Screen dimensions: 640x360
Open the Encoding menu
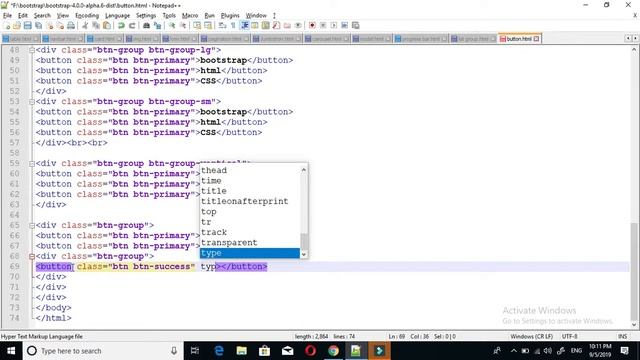click(87, 16)
